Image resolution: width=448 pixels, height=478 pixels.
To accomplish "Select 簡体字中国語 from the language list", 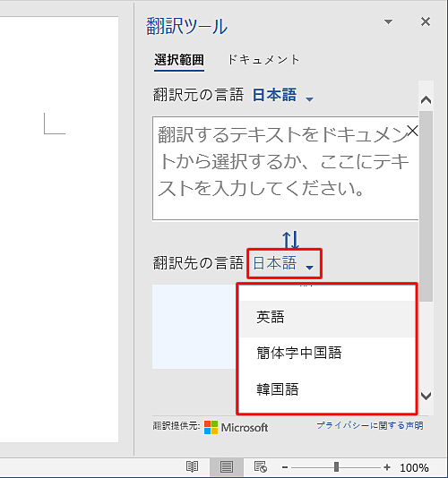I will (x=327, y=354).
